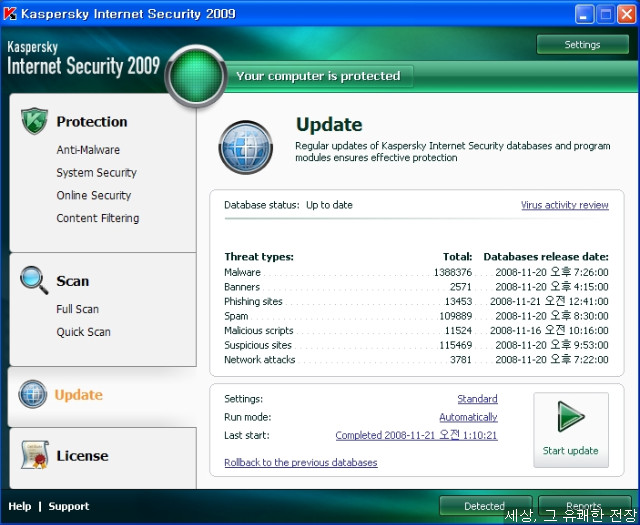Click the Update globe icon in sidebar
Viewport: 640px width, 525px height.
pyautogui.click(x=33, y=394)
